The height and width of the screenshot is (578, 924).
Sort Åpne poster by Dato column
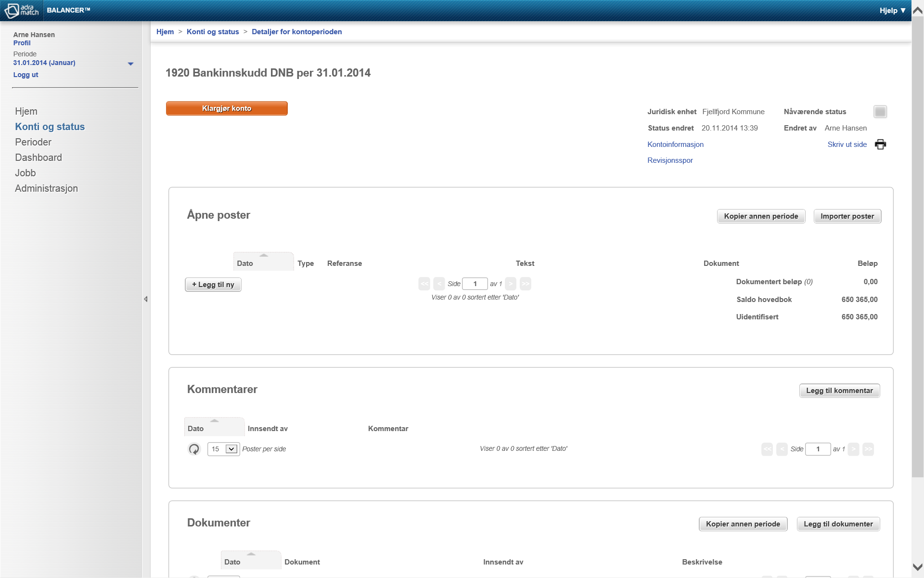pyautogui.click(x=263, y=262)
